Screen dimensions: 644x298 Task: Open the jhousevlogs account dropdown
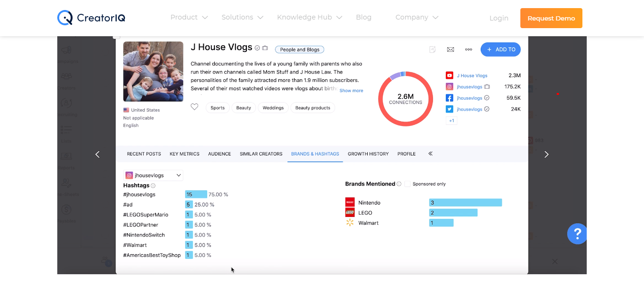pos(153,175)
